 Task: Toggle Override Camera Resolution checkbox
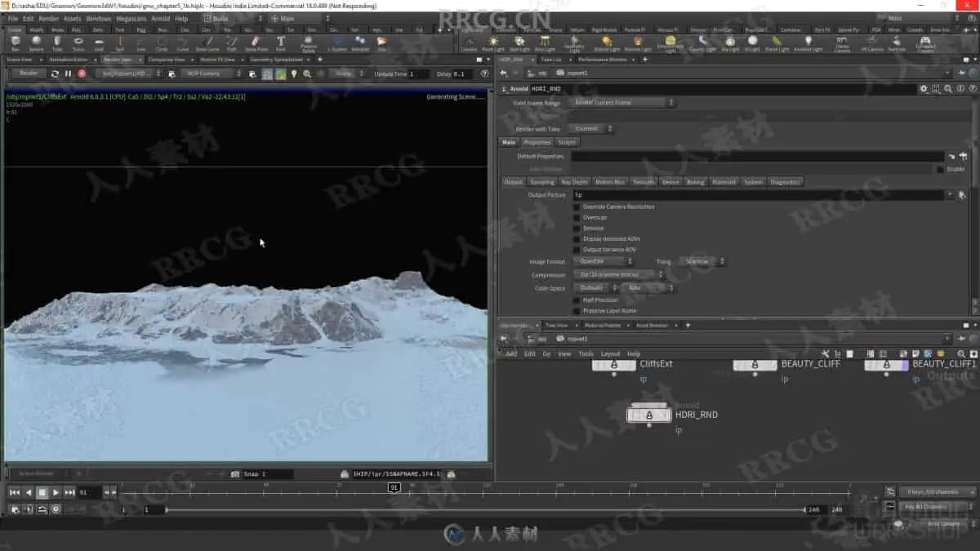[x=577, y=207]
